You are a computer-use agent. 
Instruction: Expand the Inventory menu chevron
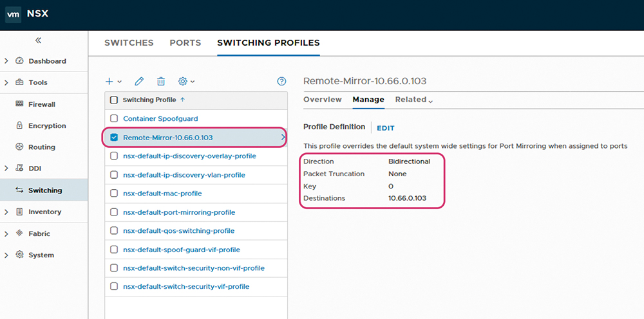pyautogui.click(x=6, y=212)
